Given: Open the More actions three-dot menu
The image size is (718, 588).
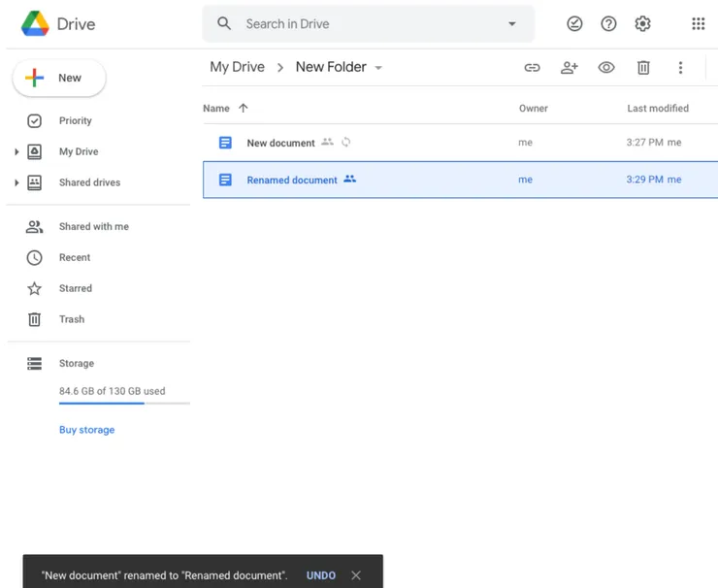Looking at the screenshot, I should tap(680, 67).
